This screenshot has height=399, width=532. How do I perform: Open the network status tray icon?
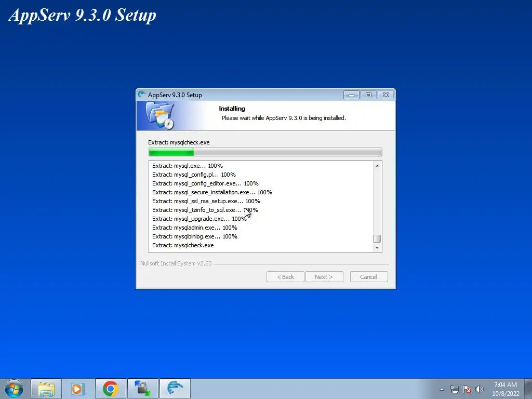point(454,389)
